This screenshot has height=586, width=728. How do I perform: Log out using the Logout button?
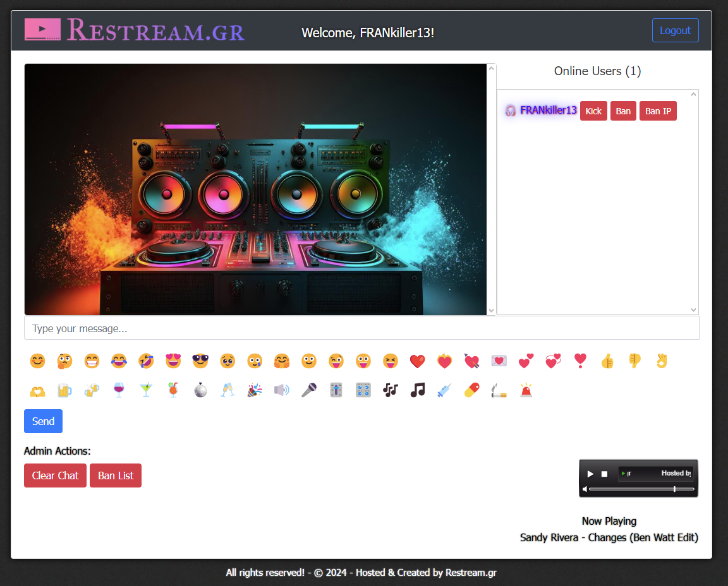pyautogui.click(x=675, y=30)
